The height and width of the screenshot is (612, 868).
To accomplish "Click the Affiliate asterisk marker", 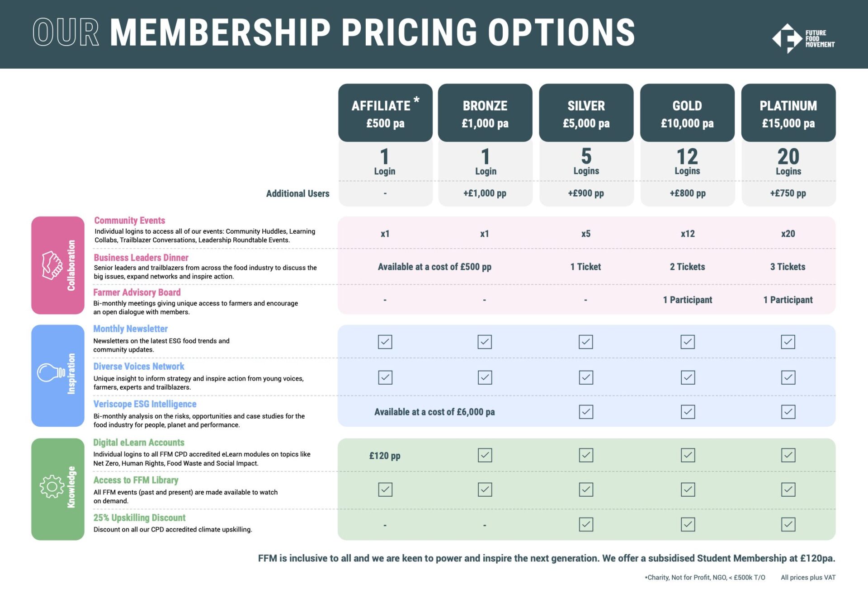I will pyautogui.click(x=416, y=100).
